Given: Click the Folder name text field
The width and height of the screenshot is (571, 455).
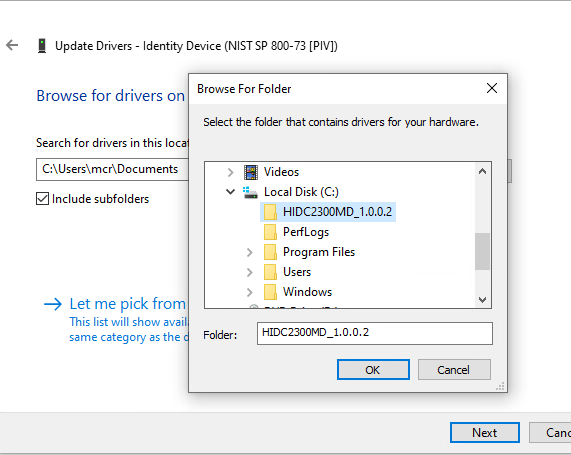Looking at the screenshot, I should click(375, 333).
